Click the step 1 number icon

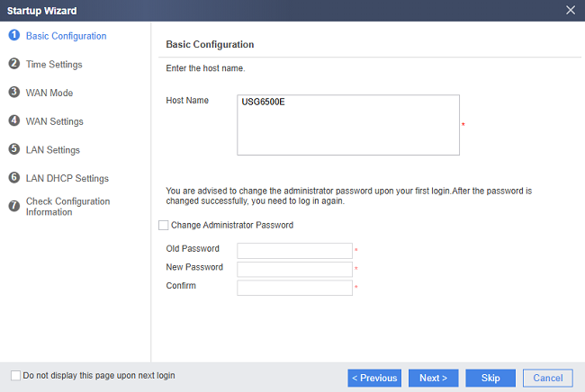(14, 35)
